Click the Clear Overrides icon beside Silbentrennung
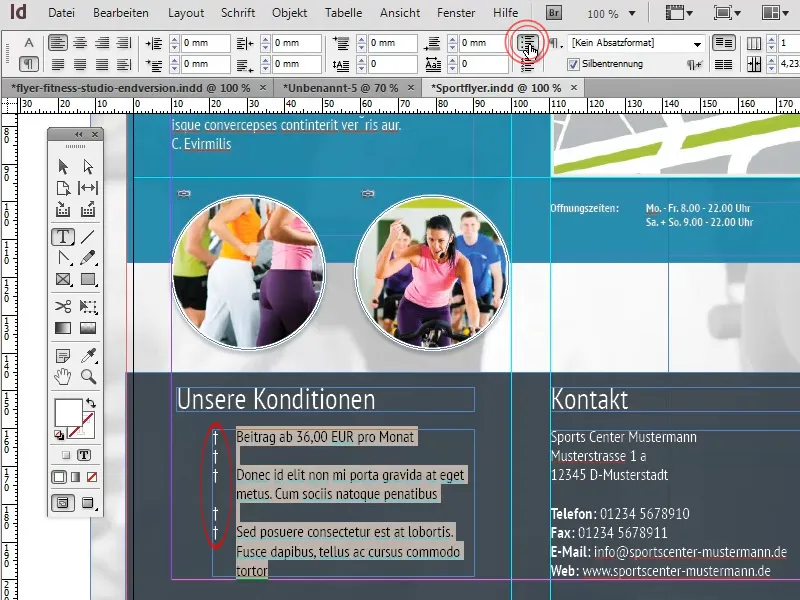800x600 pixels. tap(694, 64)
